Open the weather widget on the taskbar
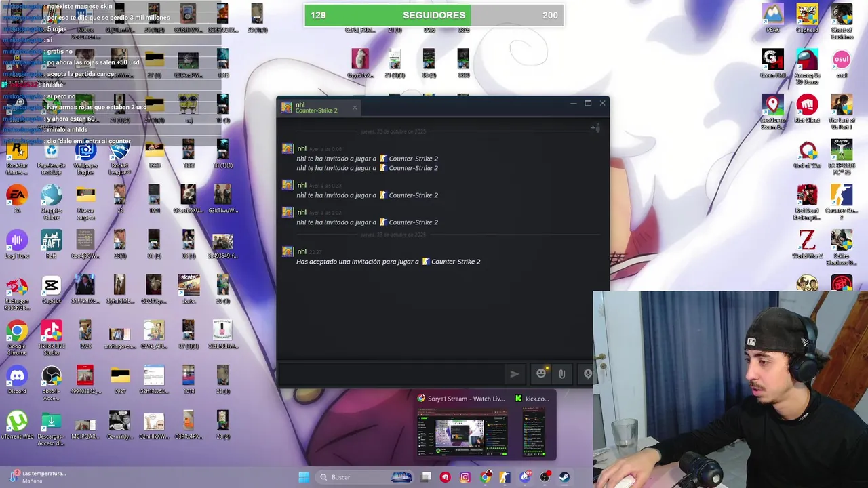This screenshot has width=868, height=488. [39, 476]
